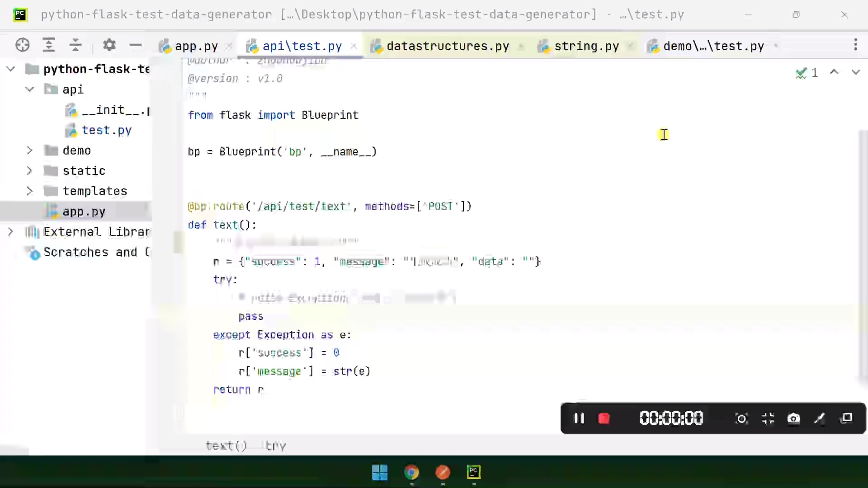The height and width of the screenshot is (488, 868).
Task: Select the Opened File crosshair icon
Action: (x=23, y=45)
